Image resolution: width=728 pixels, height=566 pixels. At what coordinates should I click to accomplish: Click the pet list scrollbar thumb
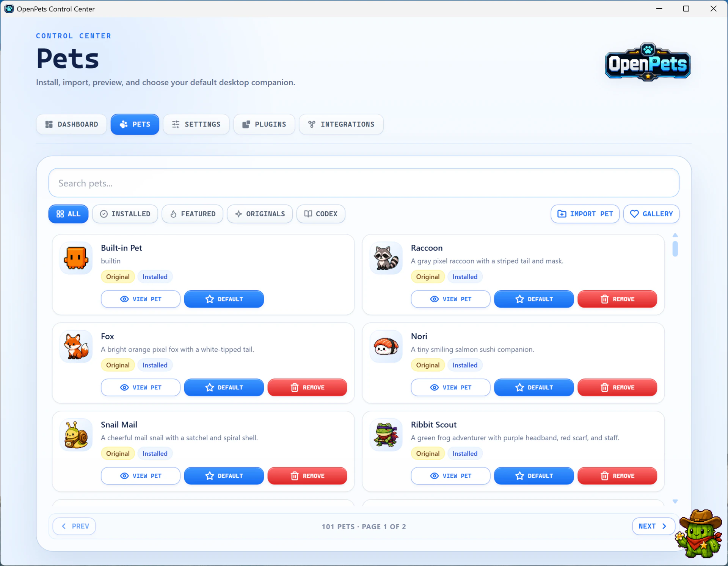pyautogui.click(x=675, y=249)
